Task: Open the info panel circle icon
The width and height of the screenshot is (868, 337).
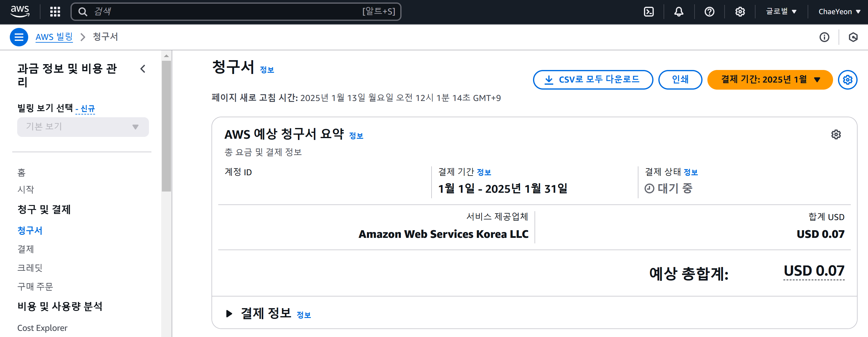Action: coord(824,37)
